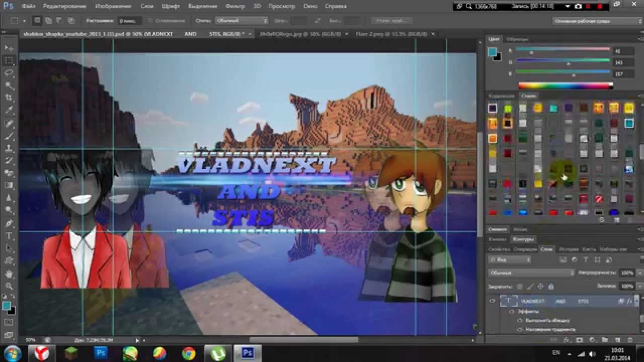This screenshot has height=362, width=644.
Task: Click the new selection mode icon
Action: (x=37, y=21)
